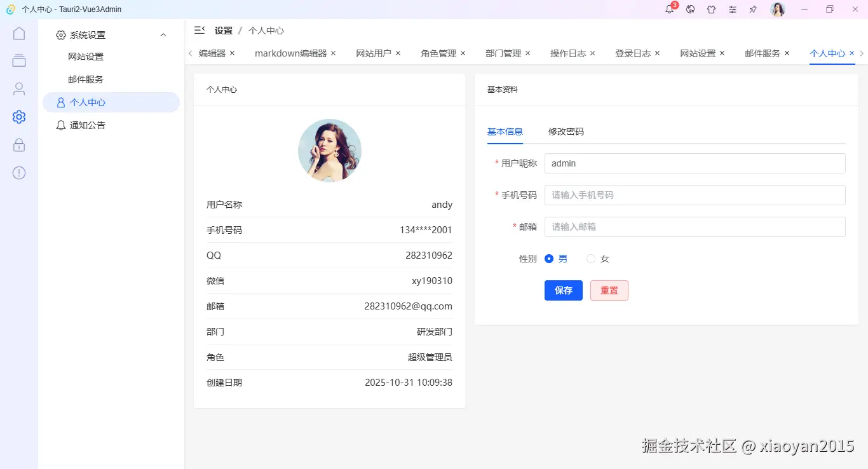Click the user avatar in the title bar

click(x=777, y=10)
